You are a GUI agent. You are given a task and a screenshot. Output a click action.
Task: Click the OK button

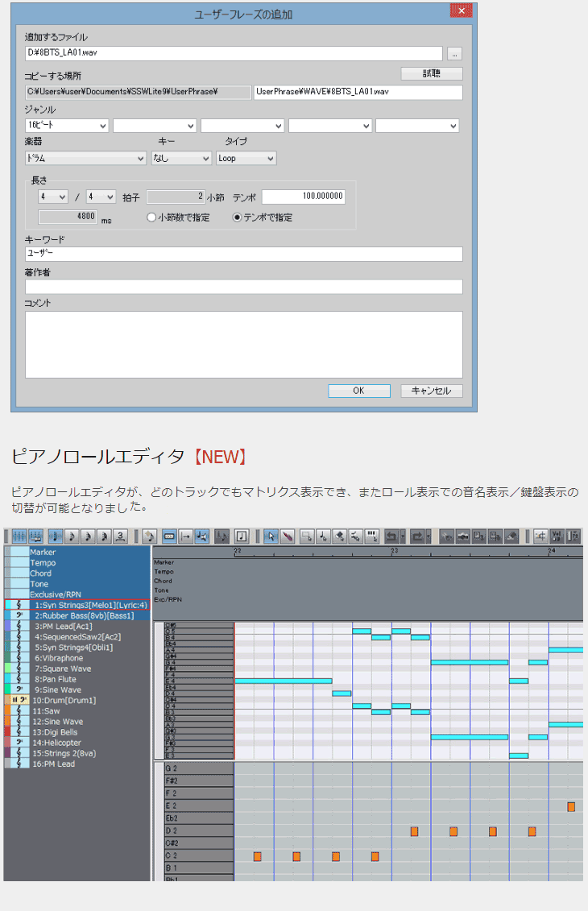pyautogui.click(x=358, y=391)
